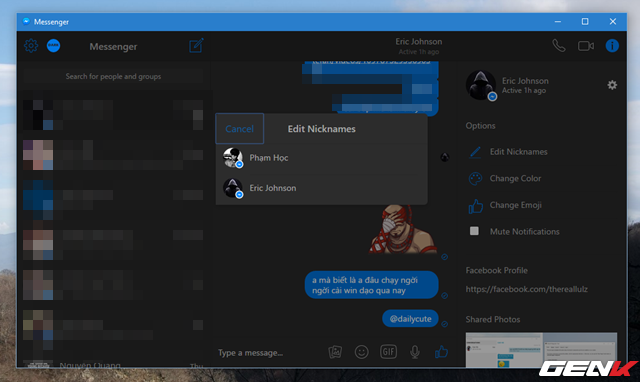Image resolution: width=640 pixels, height=382 pixels.
Task: Maximize the Messenger window
Action: click(x=585, y=22)
